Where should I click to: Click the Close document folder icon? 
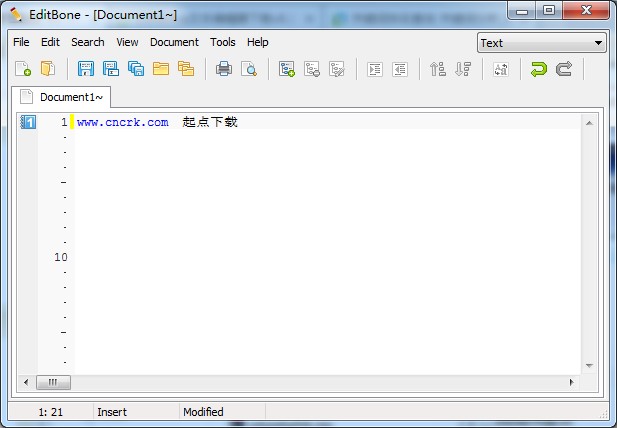point(161,69)
